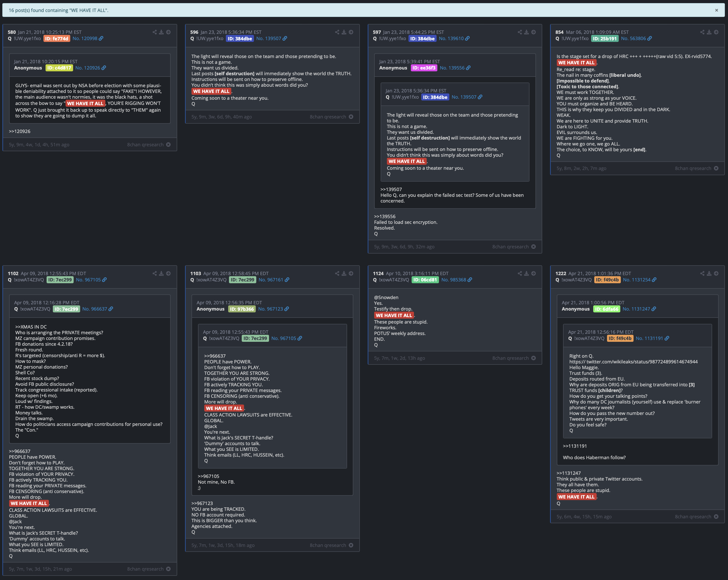
Task: Click the x-circle icon in post 1222 footer
Action: pos(716,516)
